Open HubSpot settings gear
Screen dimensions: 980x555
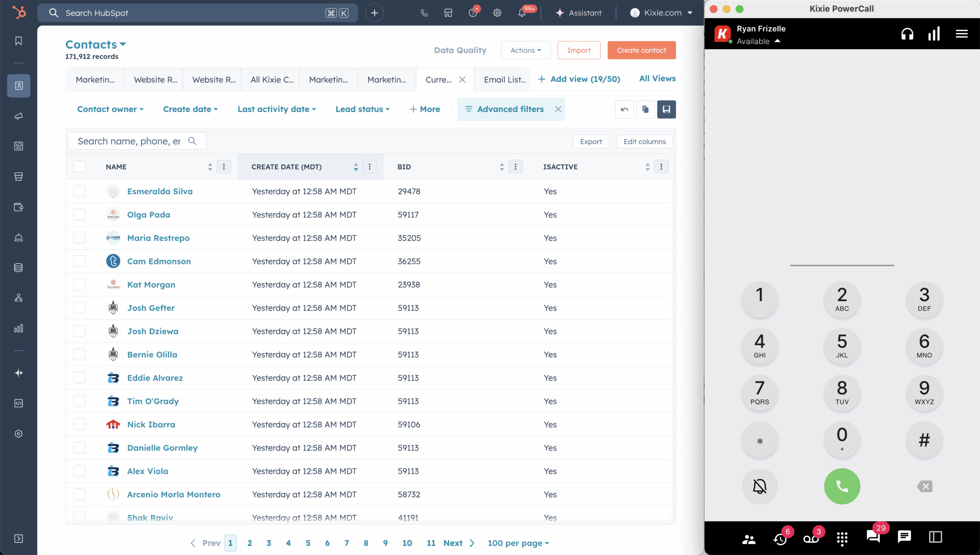click(497, 13)
